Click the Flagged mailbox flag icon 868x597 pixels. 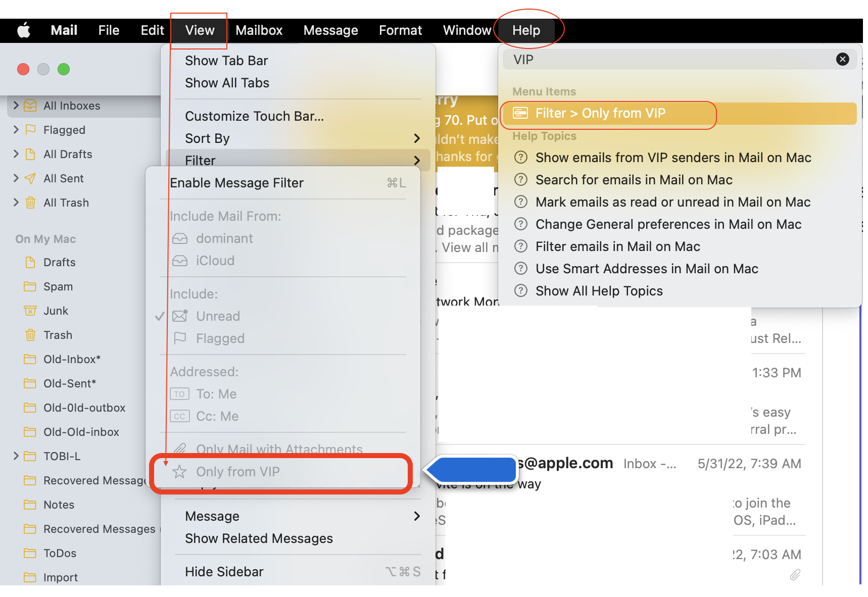click(30, 129)
